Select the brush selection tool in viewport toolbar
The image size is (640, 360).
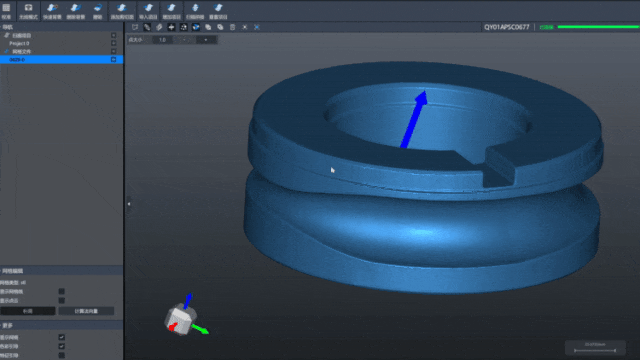point(147,27)
